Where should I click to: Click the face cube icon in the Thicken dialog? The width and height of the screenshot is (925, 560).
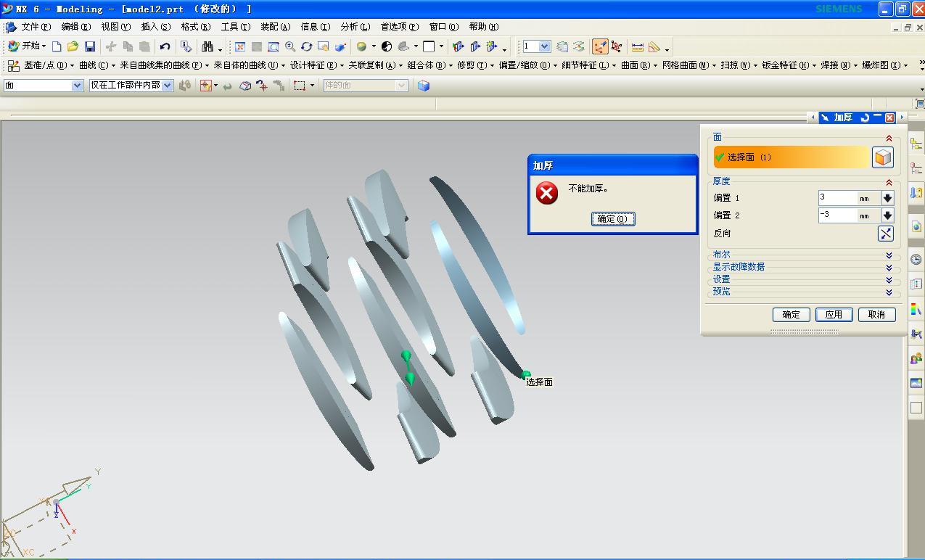[882, 157]
